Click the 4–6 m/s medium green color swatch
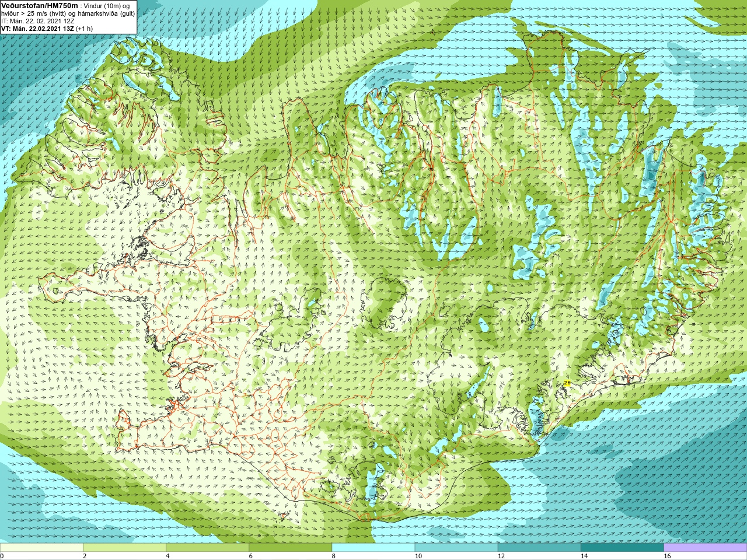Image resolution: width=747 pixels, height=560 pixels. click(x=207, y=548)
